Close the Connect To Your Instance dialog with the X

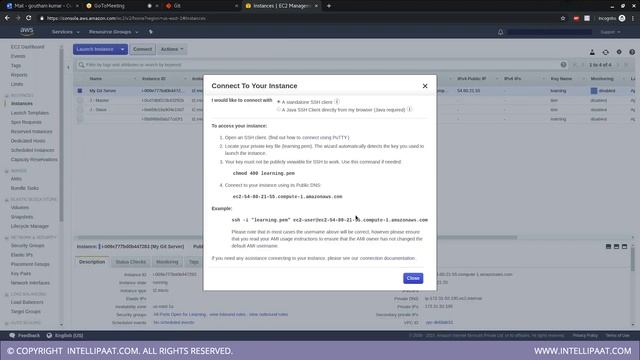click(425, 86)
